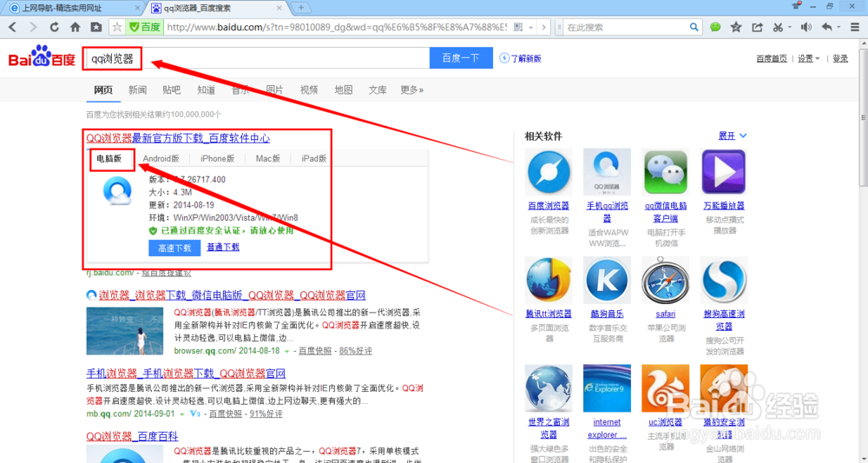Switch to the 地图 search category
This screenshot has height=463, width=868.
click(344, 89)
